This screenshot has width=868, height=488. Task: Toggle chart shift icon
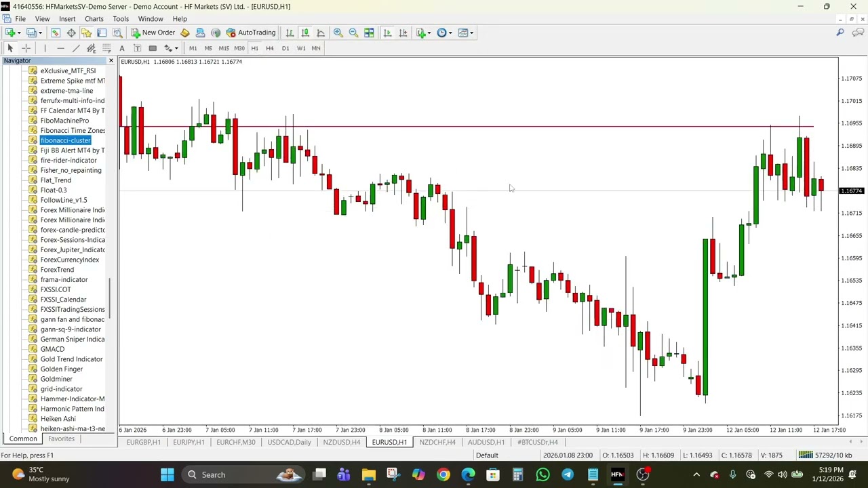[x=403, y=33]
